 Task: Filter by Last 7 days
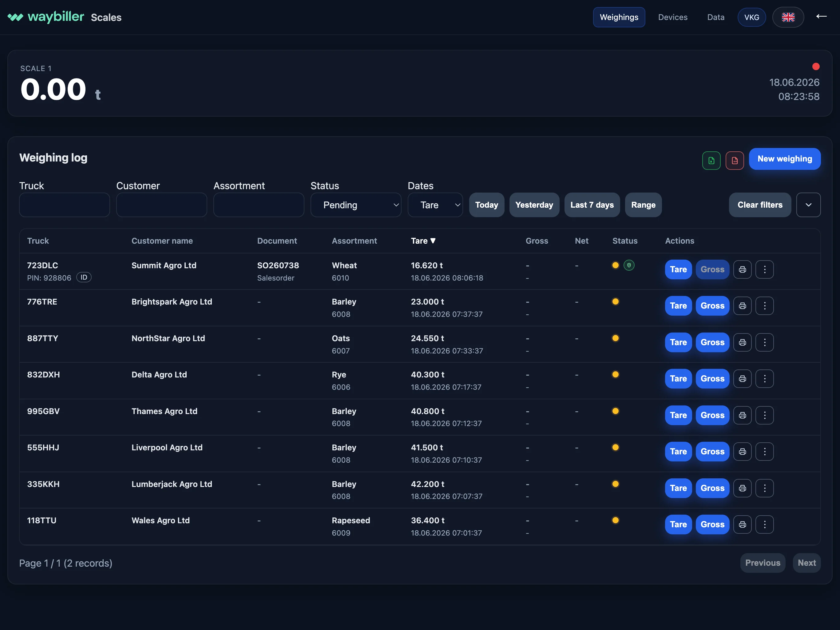click(592, 205)
